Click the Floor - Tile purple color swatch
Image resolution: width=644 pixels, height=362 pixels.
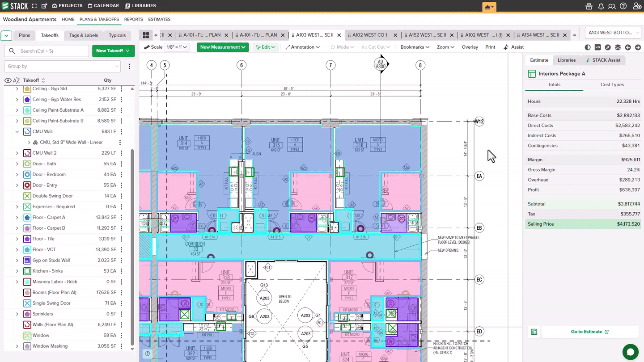[27, 239]
